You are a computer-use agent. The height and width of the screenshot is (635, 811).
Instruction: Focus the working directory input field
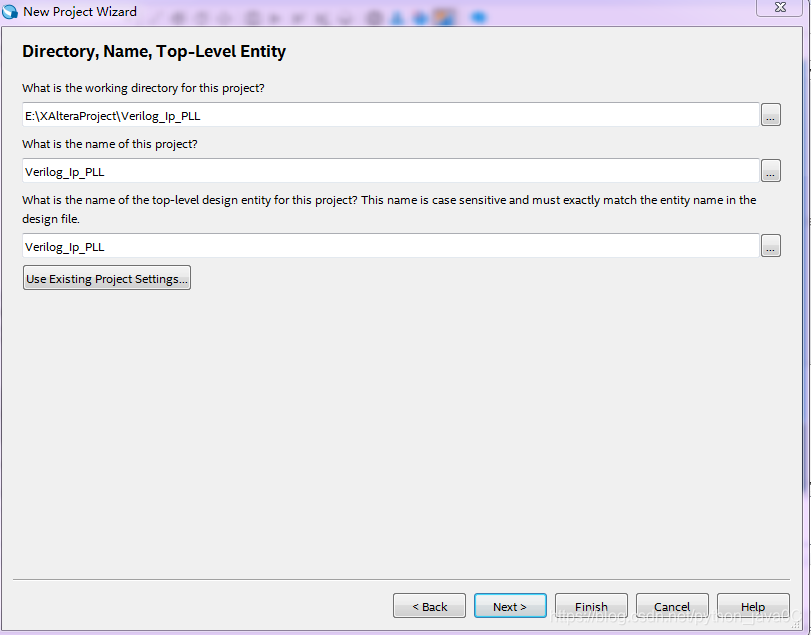coord(391,115)
